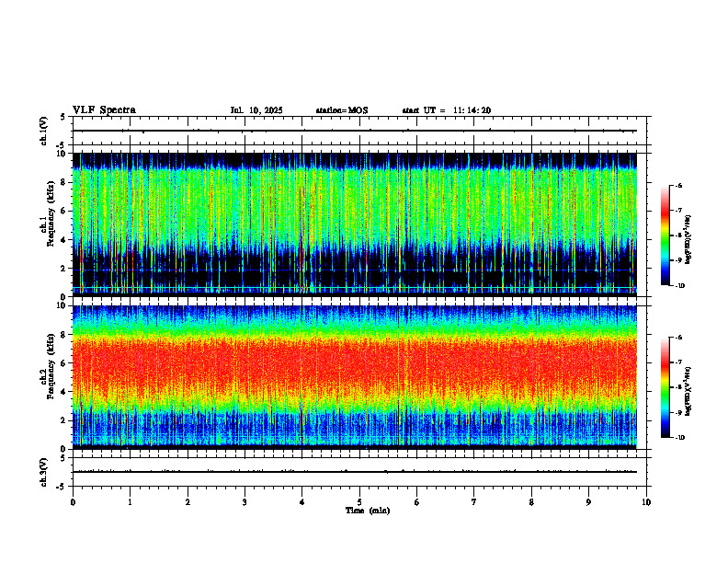The height and width of the screenshot is (563, 728).
Task: Click inside the ch.1 spectrogram panel
Action: point(354,224)
